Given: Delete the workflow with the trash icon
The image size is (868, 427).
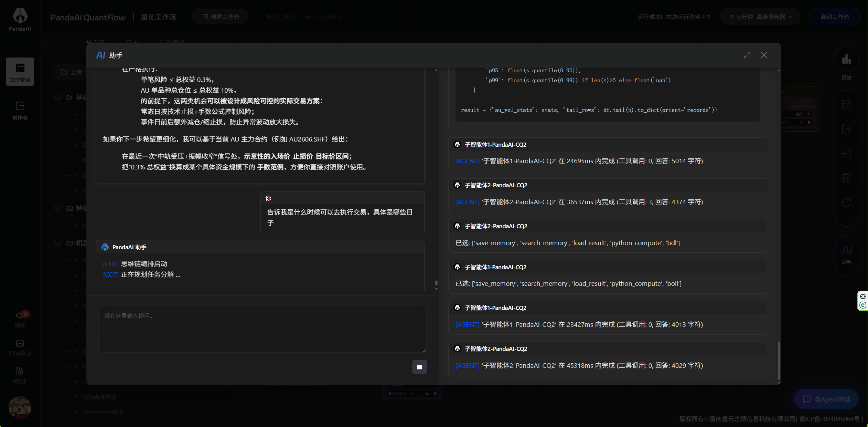Looking at the screenshot, I should [x=847, y=178].
